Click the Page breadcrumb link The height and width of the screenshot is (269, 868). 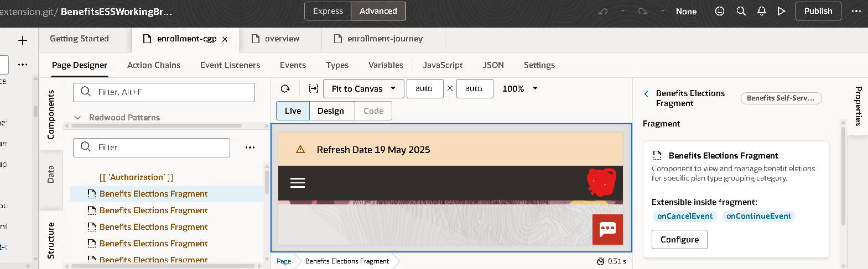[x=284, y=261]
